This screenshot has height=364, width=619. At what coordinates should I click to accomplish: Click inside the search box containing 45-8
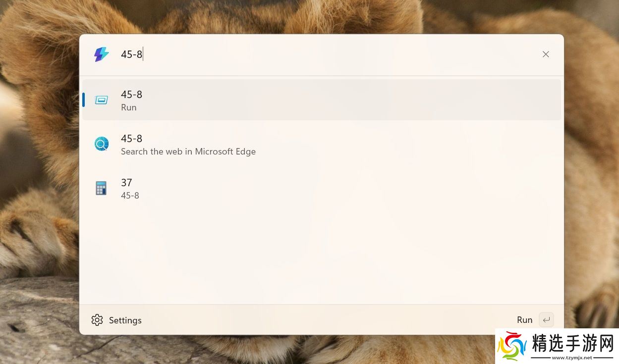[297, 54]
